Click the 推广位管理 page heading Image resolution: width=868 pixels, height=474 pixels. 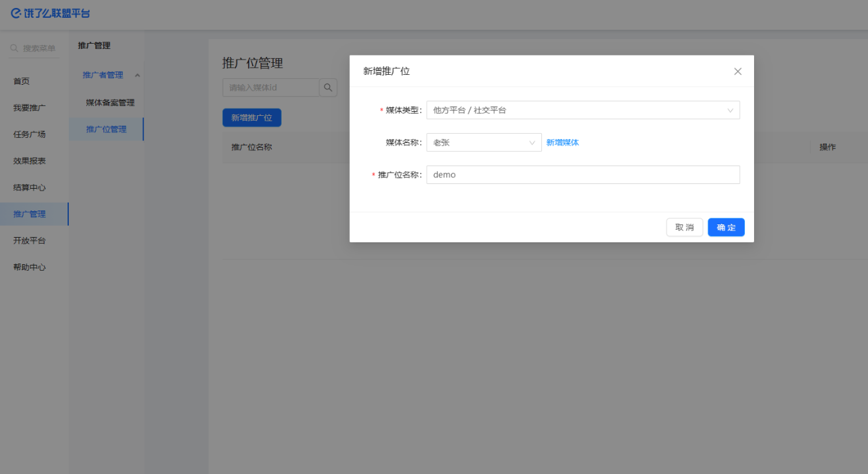pos(252,64)
